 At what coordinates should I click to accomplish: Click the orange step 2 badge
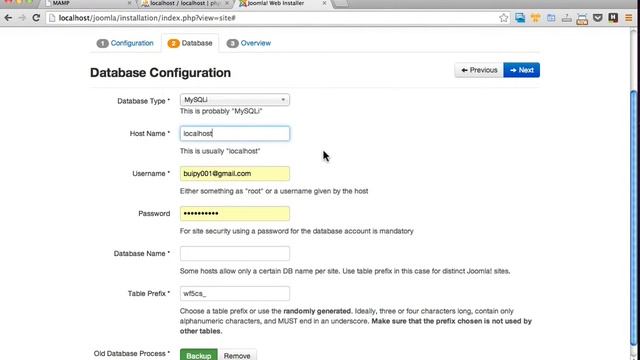tap(173, 43)
